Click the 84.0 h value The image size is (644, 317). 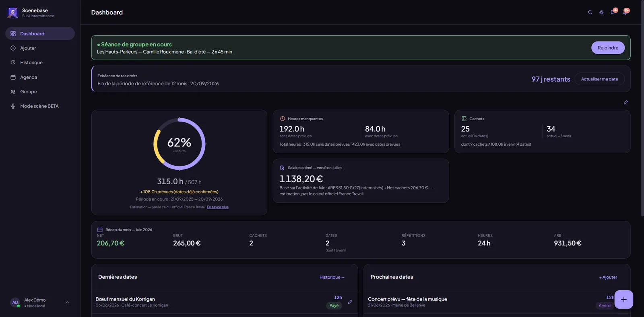375,129
